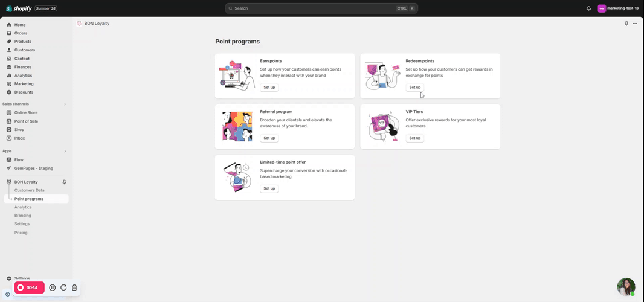Click the Limited-time point offer illustration

237,178
